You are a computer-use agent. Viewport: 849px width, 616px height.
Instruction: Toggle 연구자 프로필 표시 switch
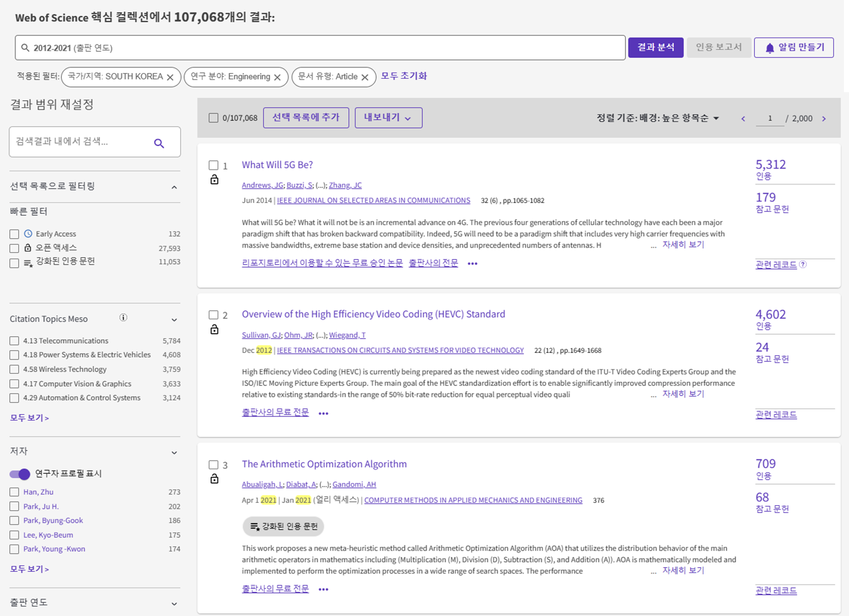pyautogui.click(x=20, y=474)
